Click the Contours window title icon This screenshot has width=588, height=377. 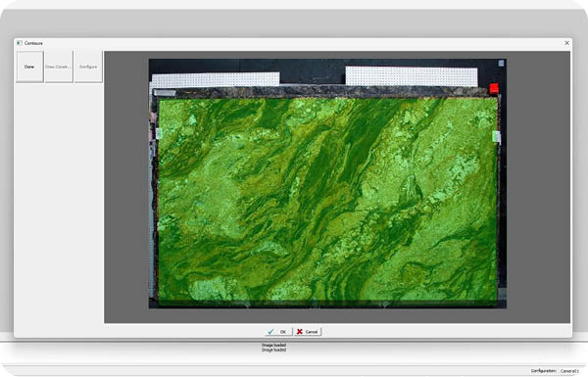20,43
